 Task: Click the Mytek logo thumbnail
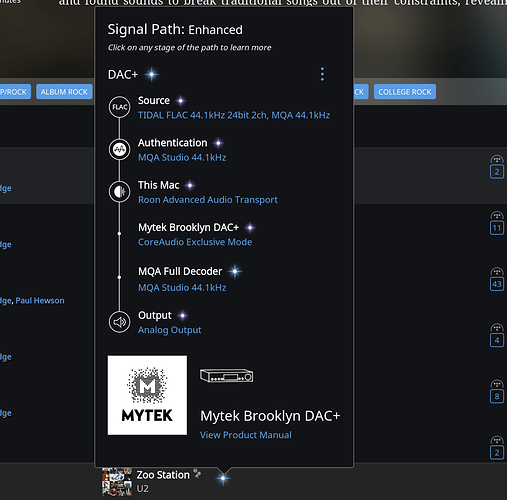[x=147, y=395]
